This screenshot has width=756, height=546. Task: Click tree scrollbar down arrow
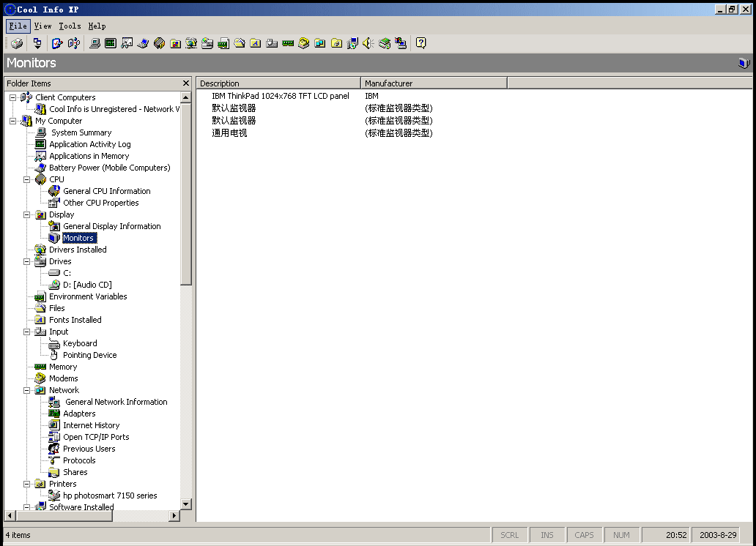click(x=185, y=504)
